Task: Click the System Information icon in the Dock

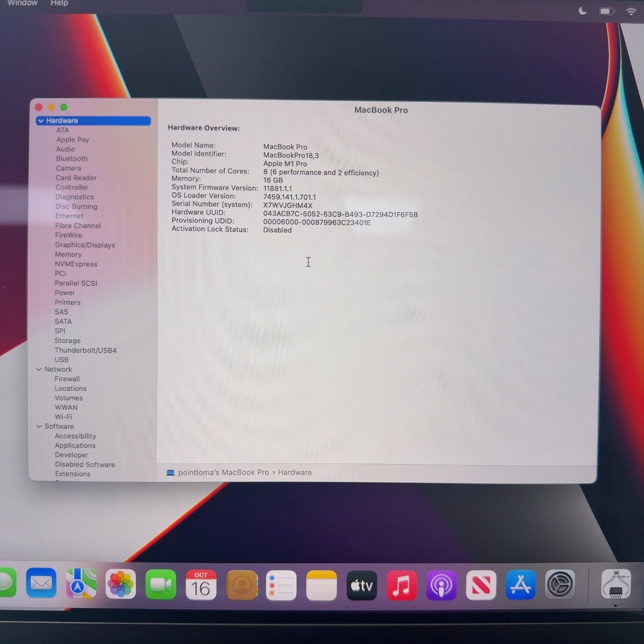Action: point(615,585)
